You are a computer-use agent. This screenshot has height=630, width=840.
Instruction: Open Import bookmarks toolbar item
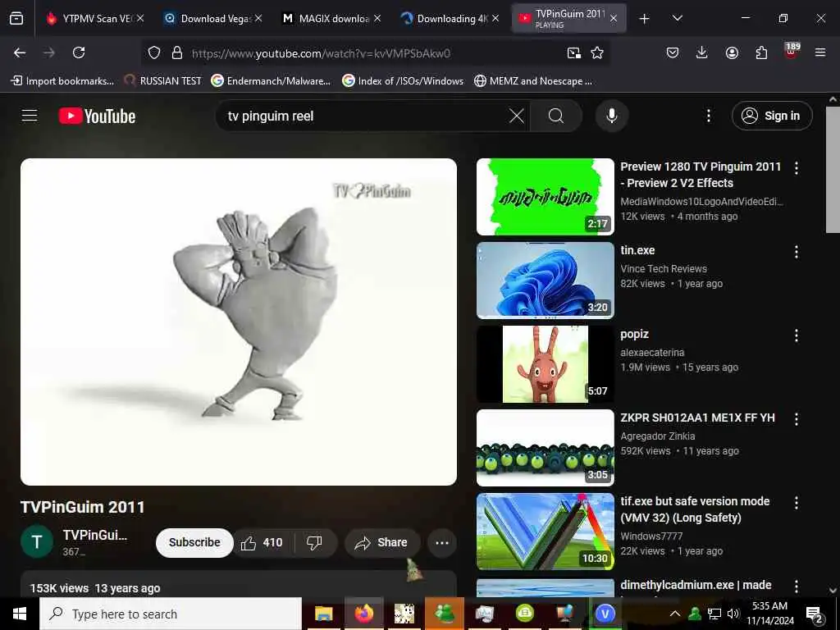62,81
